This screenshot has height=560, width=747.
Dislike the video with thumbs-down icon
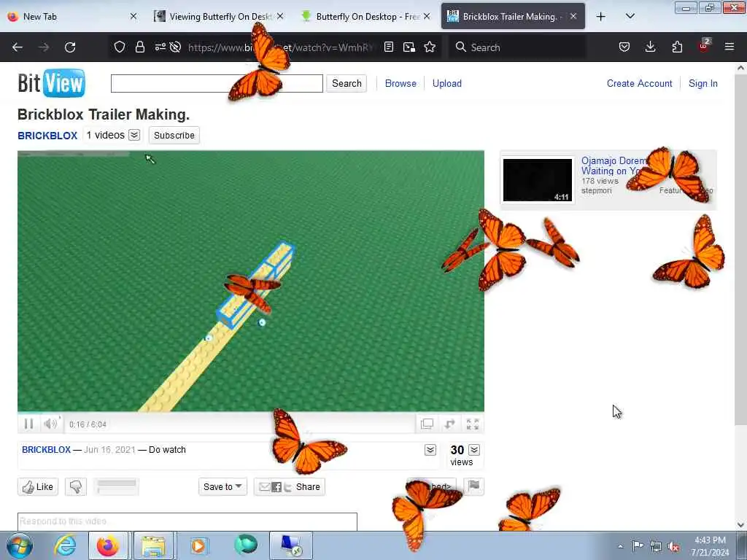[76, 486]
